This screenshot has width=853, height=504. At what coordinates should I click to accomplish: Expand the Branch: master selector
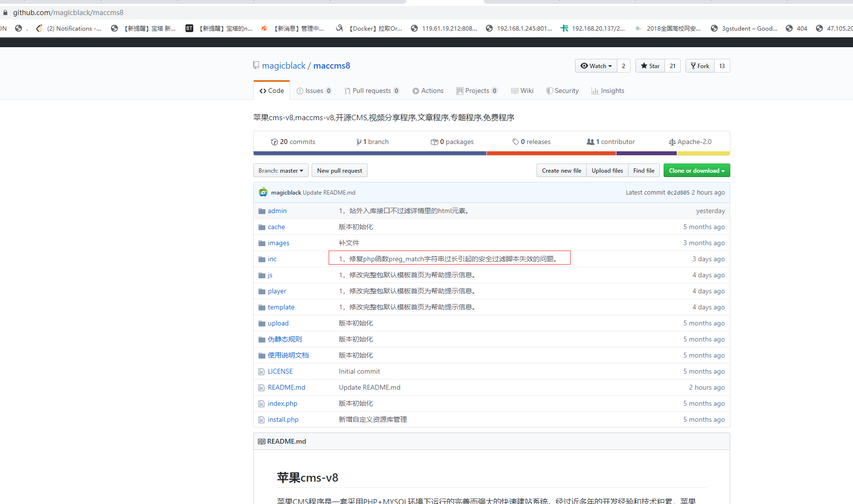tap(281, 171)
